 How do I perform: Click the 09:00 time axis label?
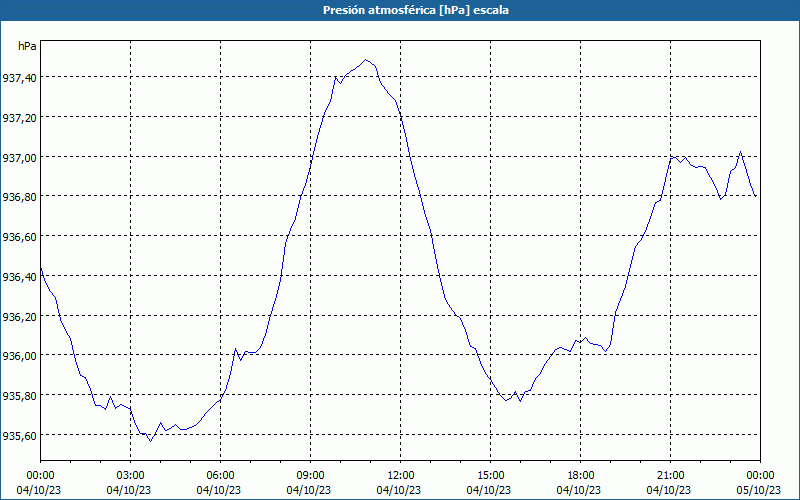[310, 476]
